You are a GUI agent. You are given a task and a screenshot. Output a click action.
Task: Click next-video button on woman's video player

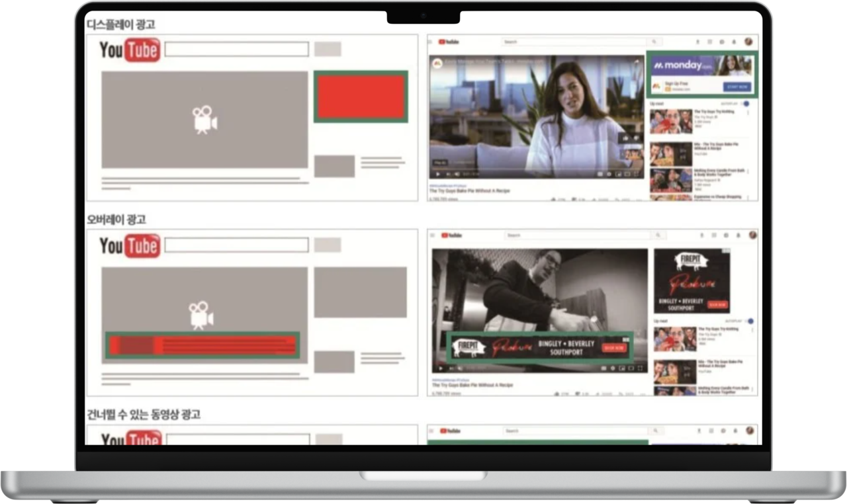pos(448,174)
